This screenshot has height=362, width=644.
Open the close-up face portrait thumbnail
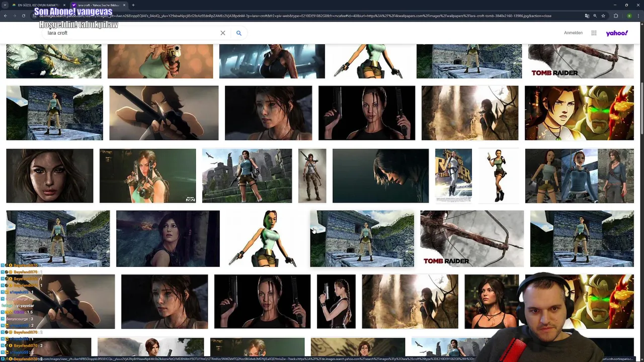coord(50,176)
